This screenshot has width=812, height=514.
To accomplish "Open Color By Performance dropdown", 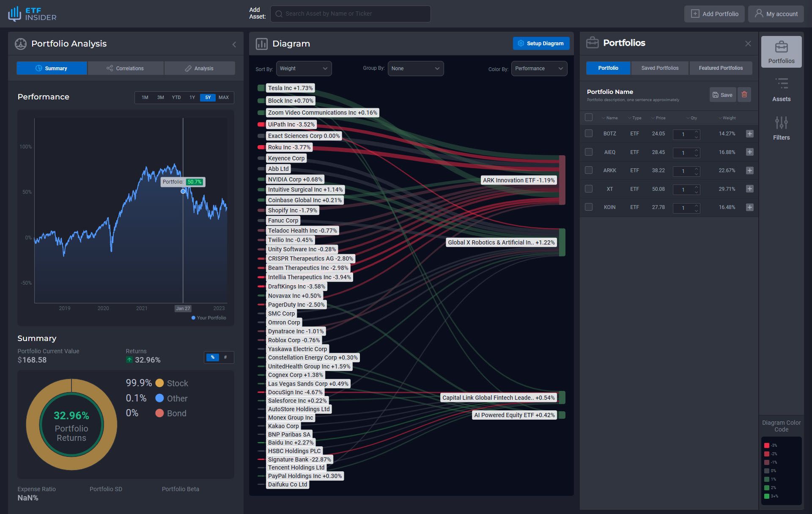I will click(x=539, y=69).
